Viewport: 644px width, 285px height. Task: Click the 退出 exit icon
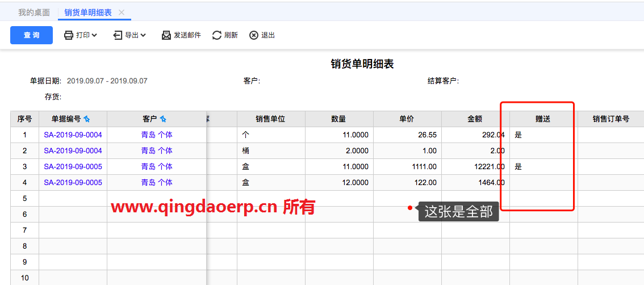[254, 35]
